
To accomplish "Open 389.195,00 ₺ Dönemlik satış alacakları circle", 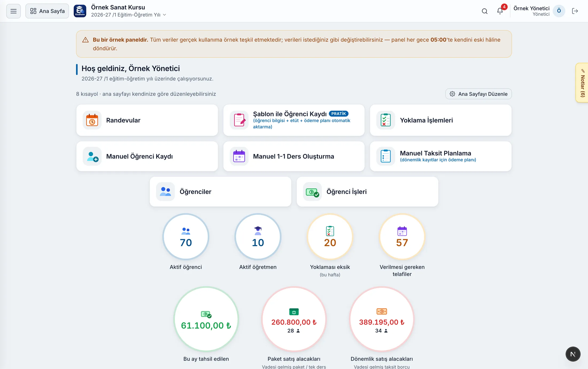I will tap(382, 319).
